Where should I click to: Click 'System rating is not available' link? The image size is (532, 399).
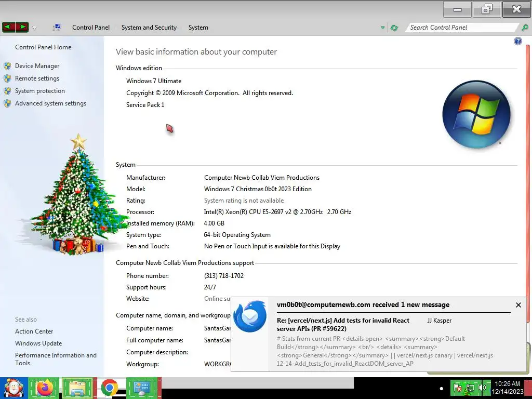[x=244, y=201]
